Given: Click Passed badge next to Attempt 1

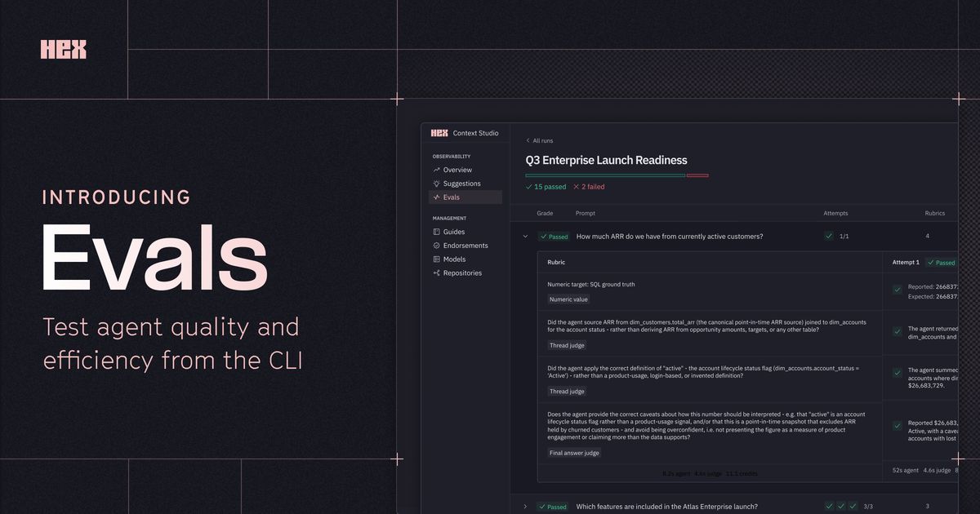Looking at the screenshot, I should point(942,263).
